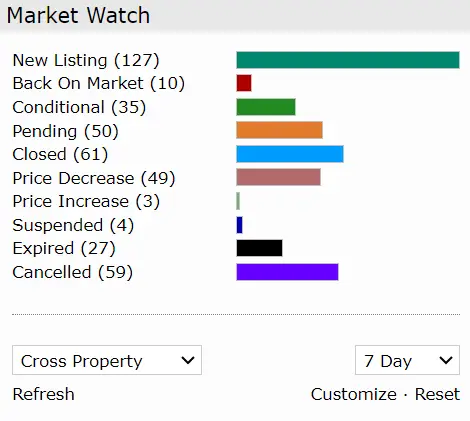Reset the Market Watch settings
This screenshot has width=470, height=421.
click(x=437, y=394)
